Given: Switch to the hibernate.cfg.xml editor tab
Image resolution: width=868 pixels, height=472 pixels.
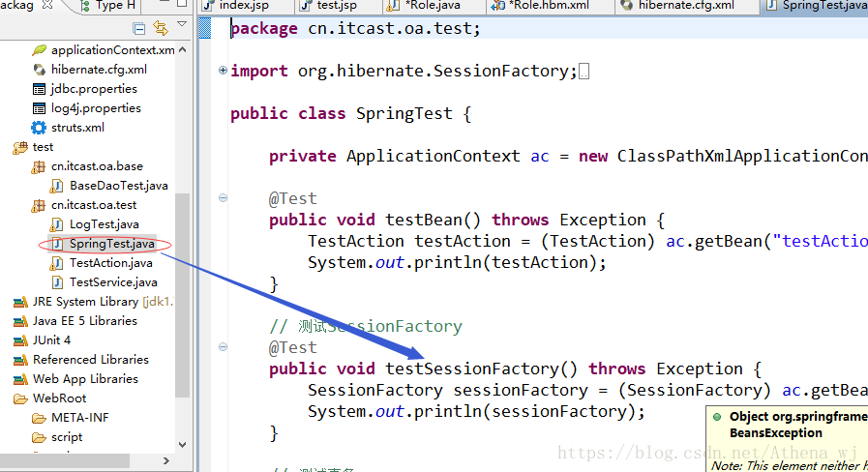Looking at the screenshot, I should click(677, 6).
